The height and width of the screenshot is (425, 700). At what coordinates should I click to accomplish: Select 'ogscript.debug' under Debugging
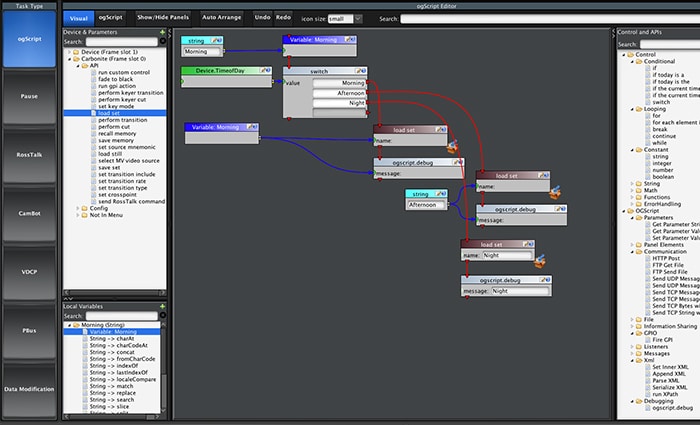[672, 408]
